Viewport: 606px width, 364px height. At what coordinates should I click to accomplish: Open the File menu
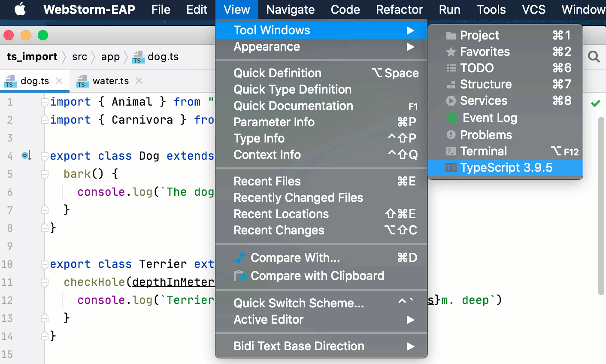(x=161, y=9)
